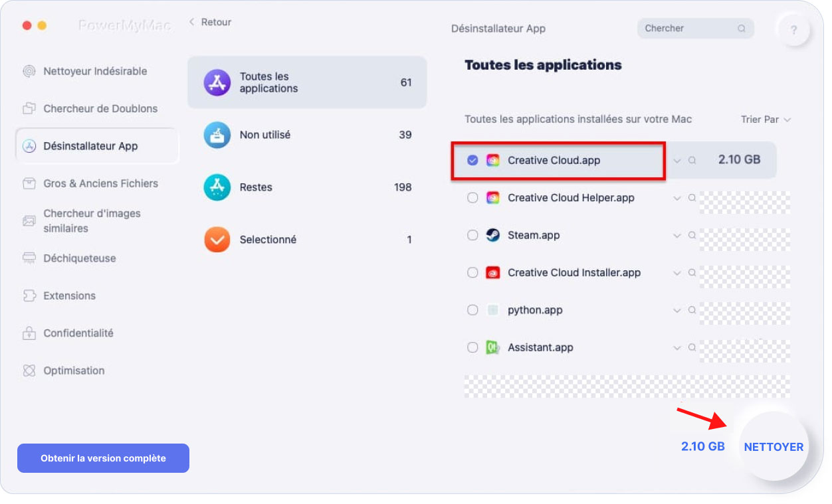Click the Désinstallateur App sidebar icon
Screen dimensions: 832x504
(x=29, y=146)
